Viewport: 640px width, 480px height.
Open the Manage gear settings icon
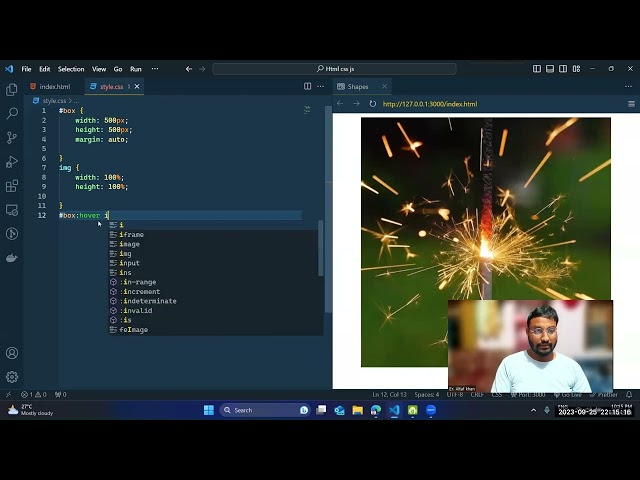(12, 377)
